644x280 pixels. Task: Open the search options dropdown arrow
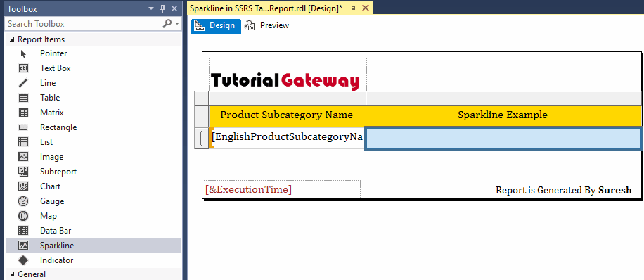[177, 24]
